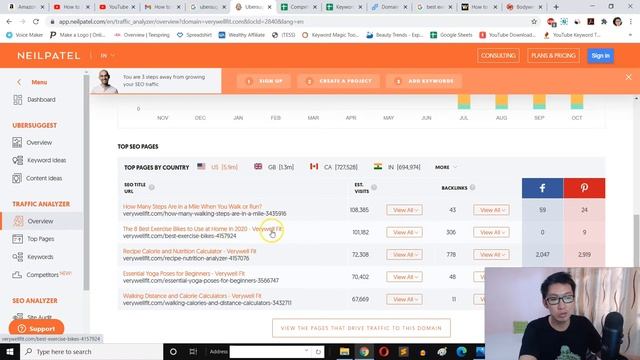
Task: Select US country tab
Action: click(x=218, y=167)
